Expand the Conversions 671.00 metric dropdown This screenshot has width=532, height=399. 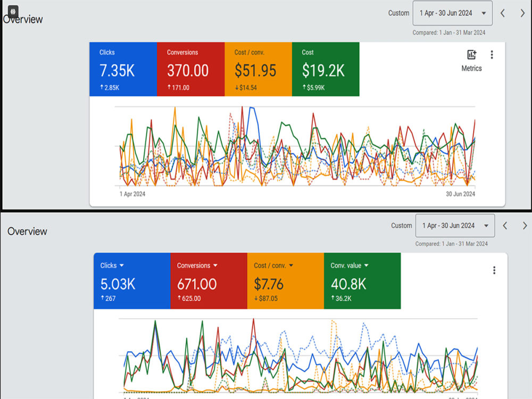coord(215,265)
